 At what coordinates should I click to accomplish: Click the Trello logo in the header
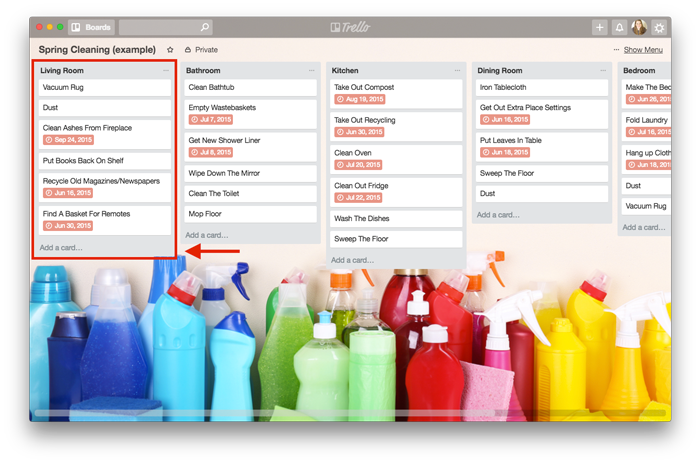click(x=350, y=27)
